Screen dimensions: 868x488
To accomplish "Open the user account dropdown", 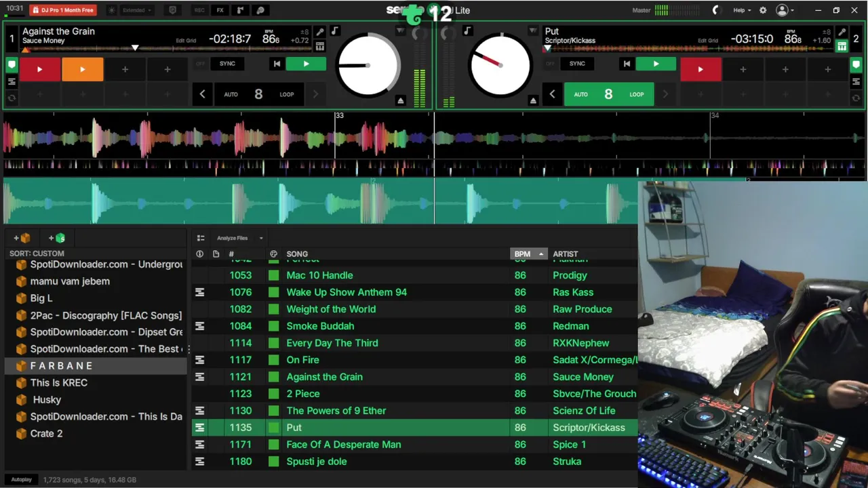I will (x=785, y=10).
